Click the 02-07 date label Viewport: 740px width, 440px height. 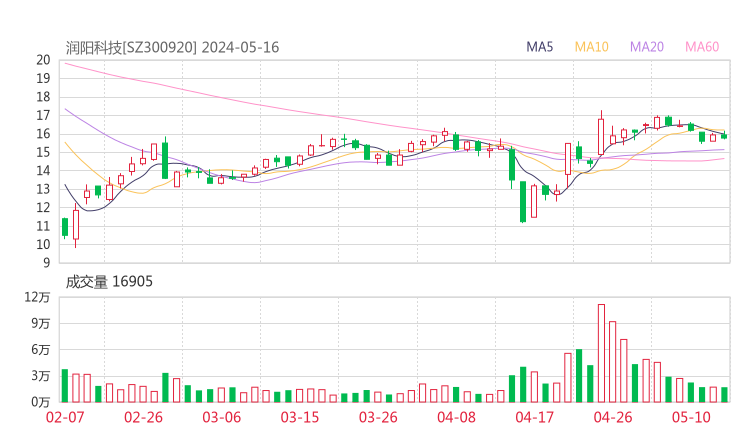[65, 417]
